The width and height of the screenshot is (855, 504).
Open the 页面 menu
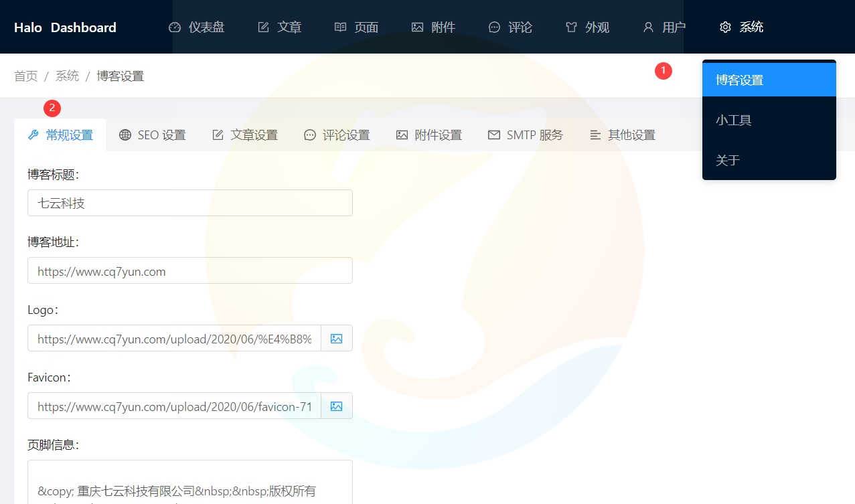tap(356, 27)
